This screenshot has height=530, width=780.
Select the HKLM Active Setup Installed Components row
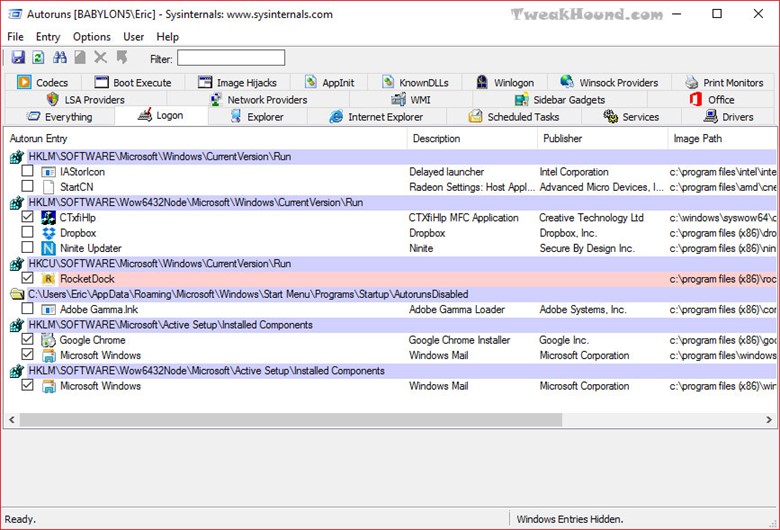[391, 325]
